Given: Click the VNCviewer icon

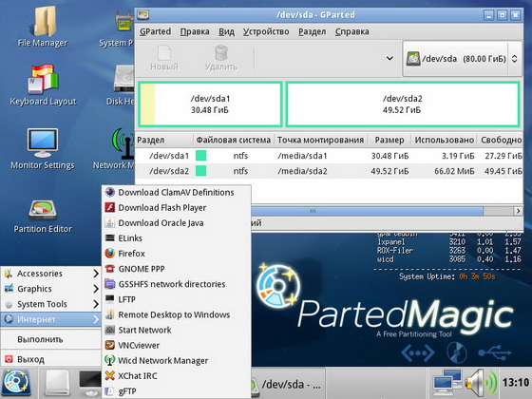Looking at the screenshot, I should point(109,346).
